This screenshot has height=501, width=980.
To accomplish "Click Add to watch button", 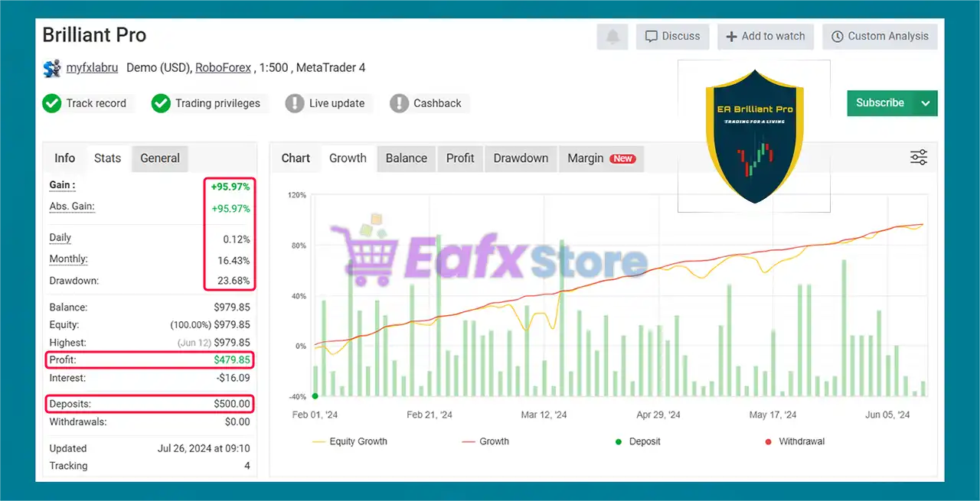I will tap(766, 36).
